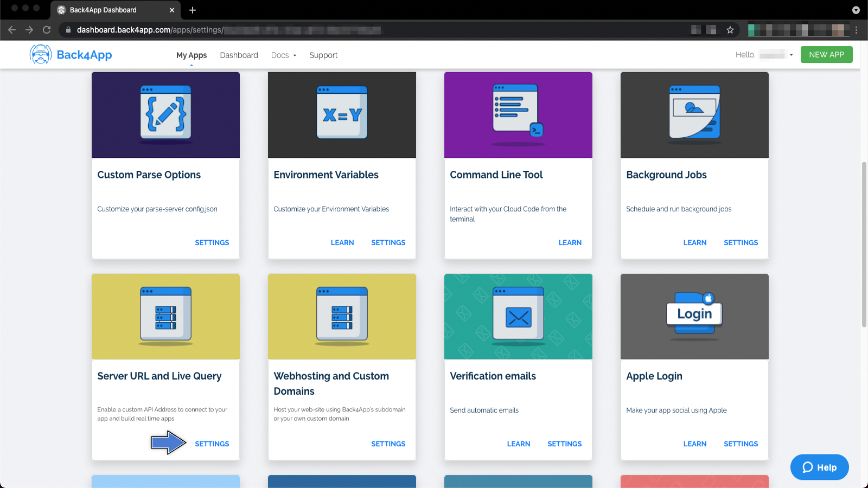The height and width of the screenshot is (488, 868).
Task: Open the Support menu item
Action: [323, 55]
